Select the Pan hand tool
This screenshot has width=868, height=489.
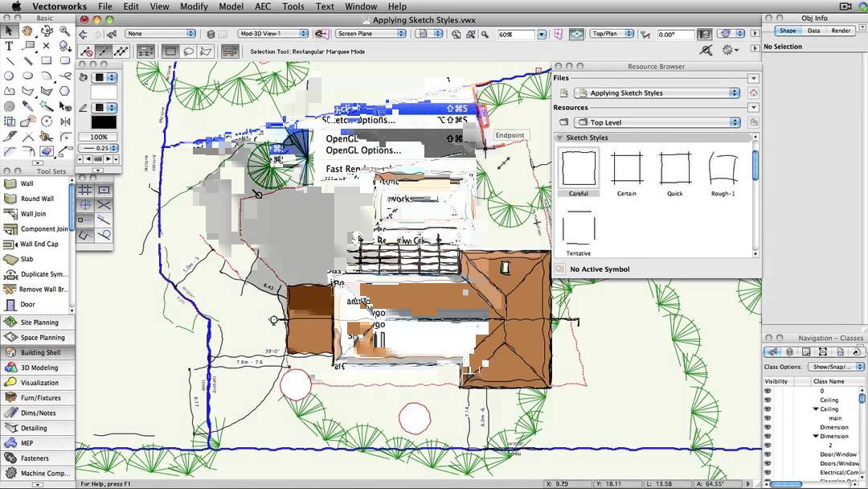(27, 31)
